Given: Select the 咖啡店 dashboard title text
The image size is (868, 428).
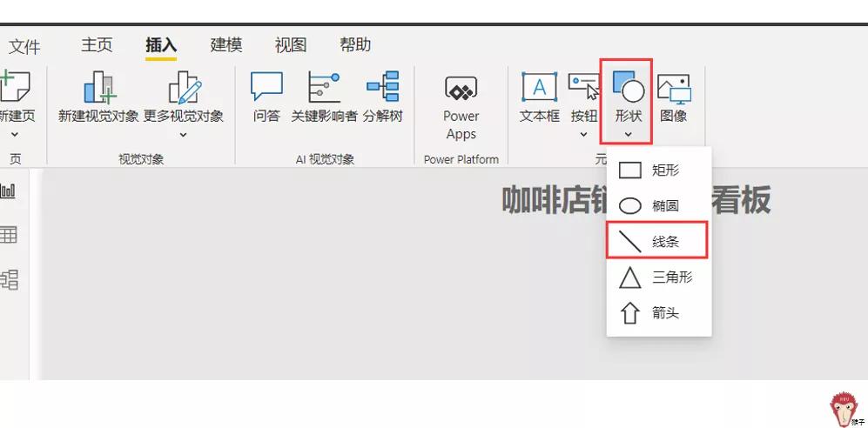Looking at the screenshot, I should pos(554,200).
